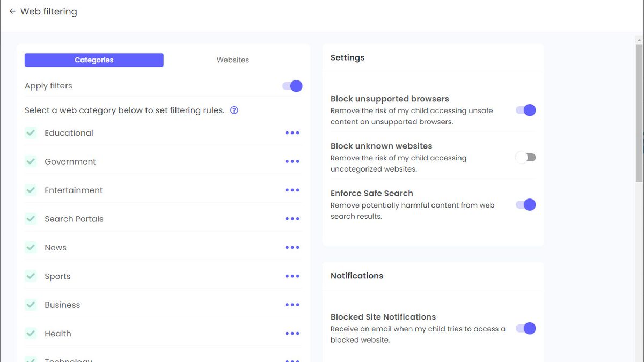Click the checkmark beside News category
644x362 pixels.
[x=31, y=247]
